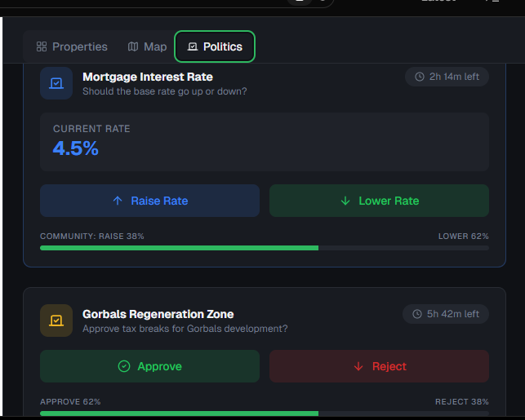
Task: Open the Properties tab
Action: point(72,46)
